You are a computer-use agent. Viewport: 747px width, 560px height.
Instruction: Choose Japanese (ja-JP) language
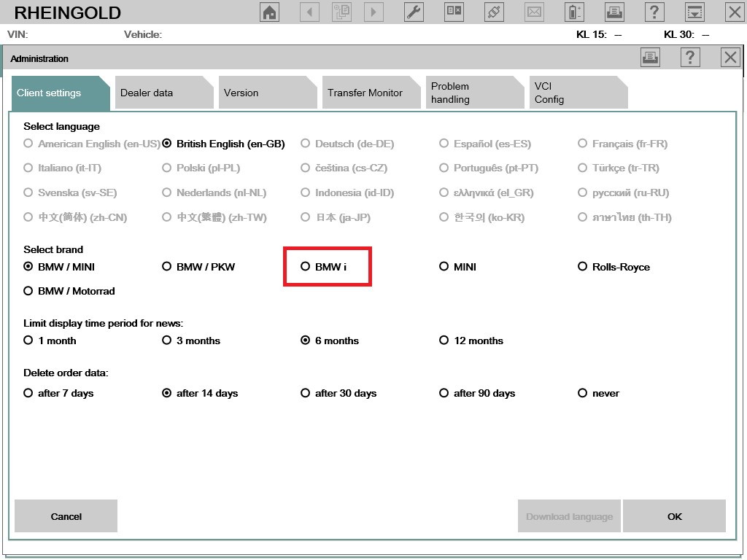336,217
